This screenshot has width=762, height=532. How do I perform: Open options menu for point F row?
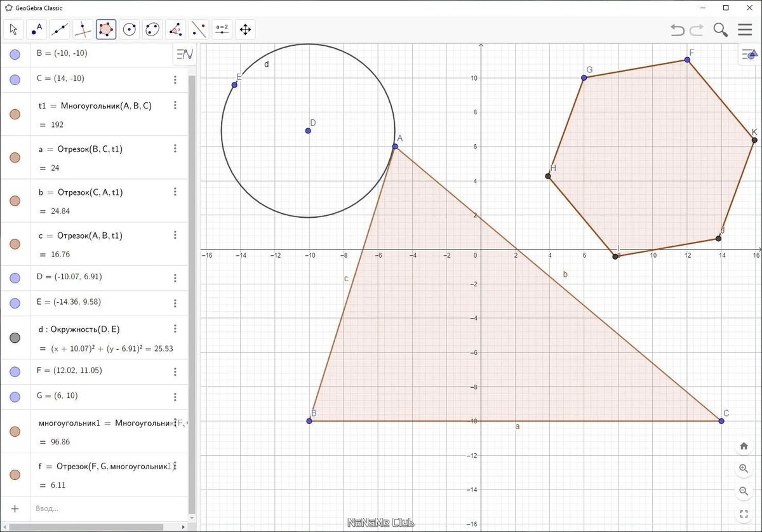175,371
